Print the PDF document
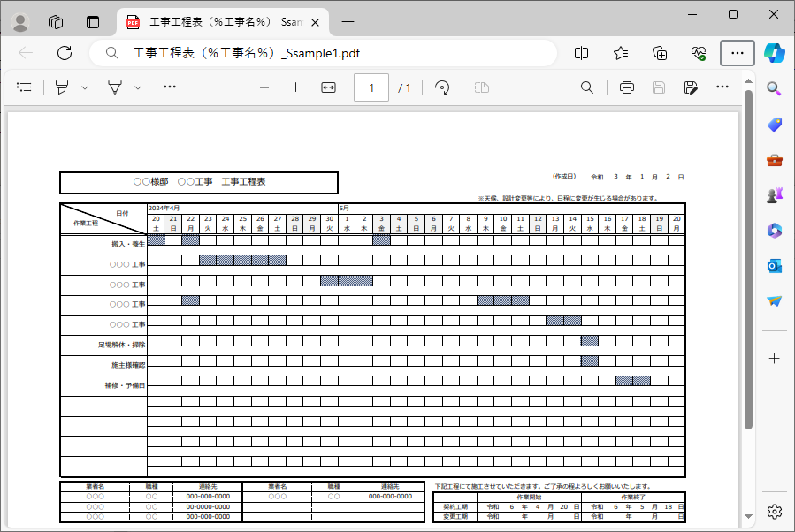The width and height of the screenshot is (795, 532). [626, 87]
